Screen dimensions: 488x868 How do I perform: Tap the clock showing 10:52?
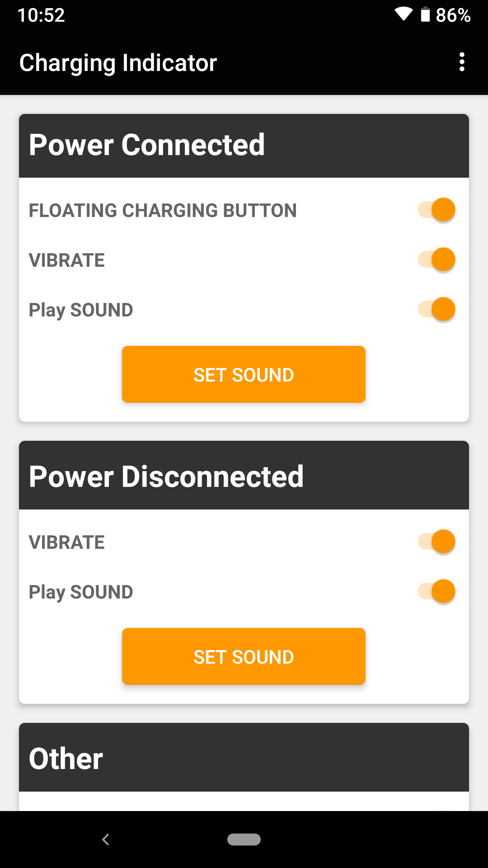(x=41, y=15)
